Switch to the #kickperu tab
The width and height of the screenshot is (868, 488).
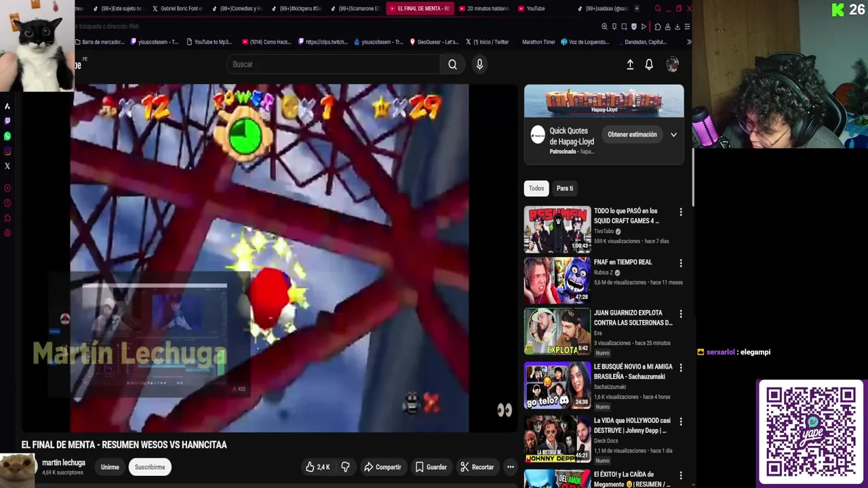(x=296, y=9)
